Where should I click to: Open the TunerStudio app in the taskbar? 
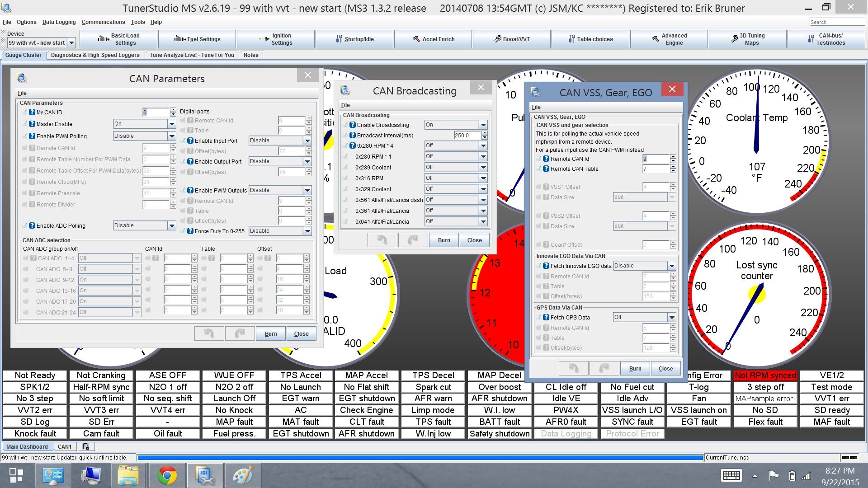tap(206, 475)
